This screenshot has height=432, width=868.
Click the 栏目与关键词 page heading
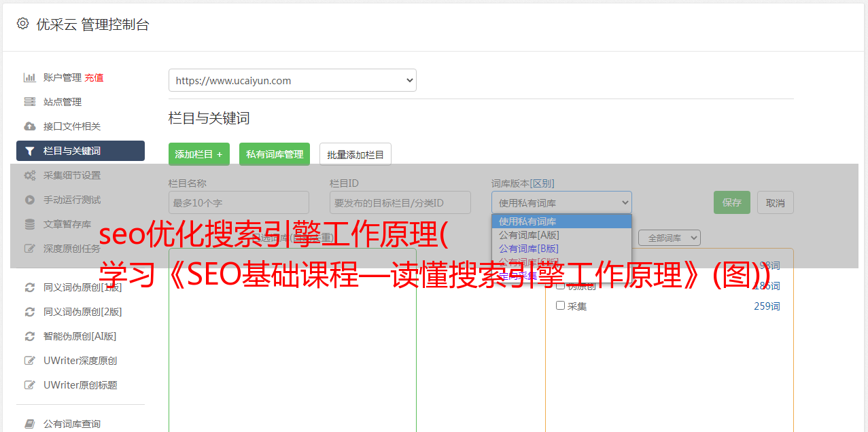pyautogui.click(x=209, y=118)
